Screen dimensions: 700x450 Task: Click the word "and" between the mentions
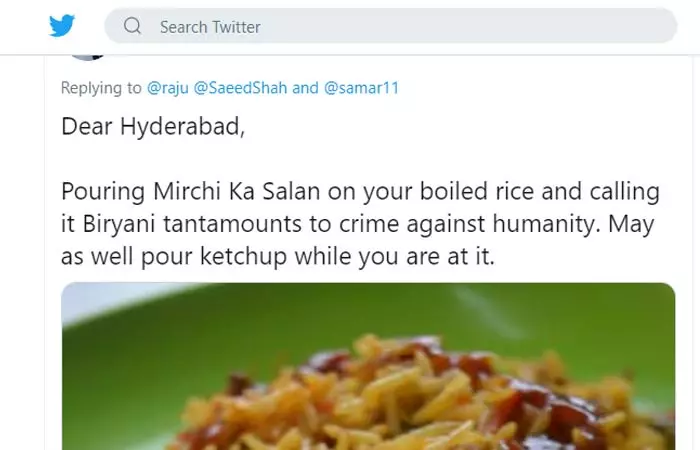tap(305, 88)
